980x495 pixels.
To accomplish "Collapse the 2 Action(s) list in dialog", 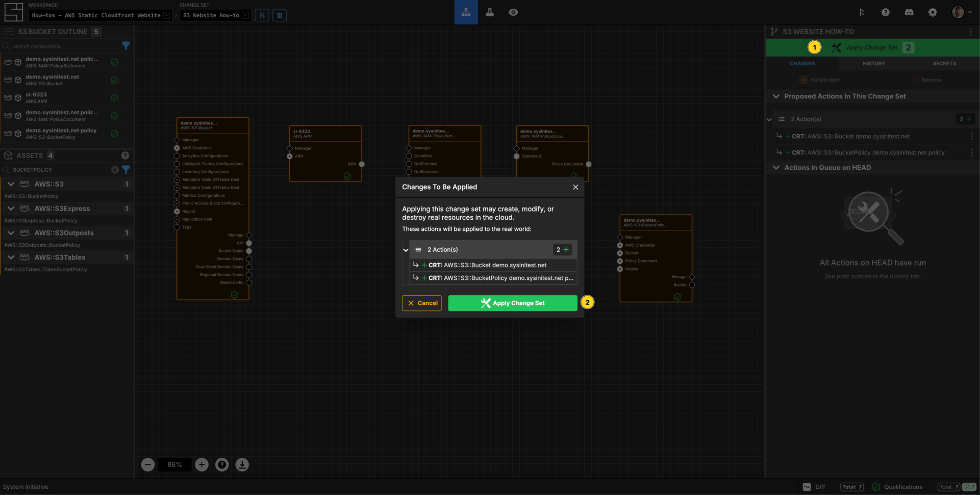I will [x=406, y=250].
